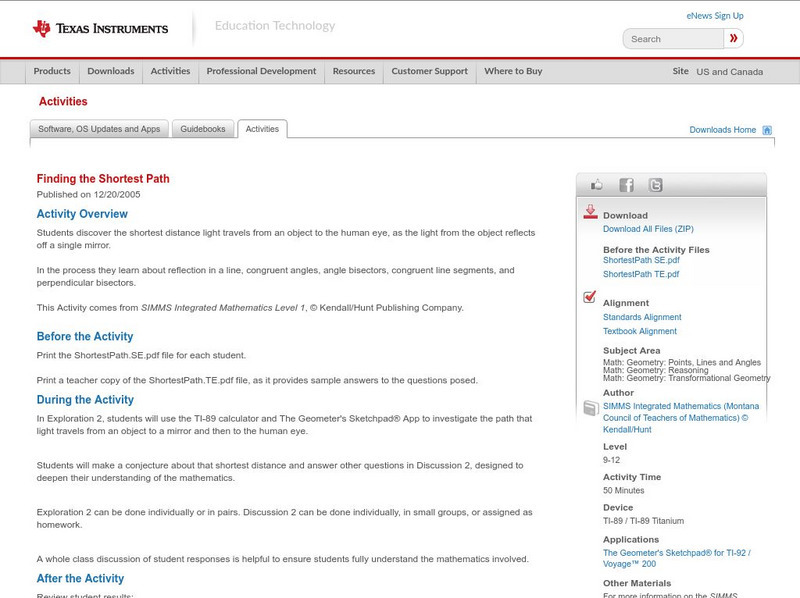The height and width of the screenshot is (598, 800).
Task: Click 'Math: Geometry: Reasoning' subject text
Action: [x=656, y=370]
